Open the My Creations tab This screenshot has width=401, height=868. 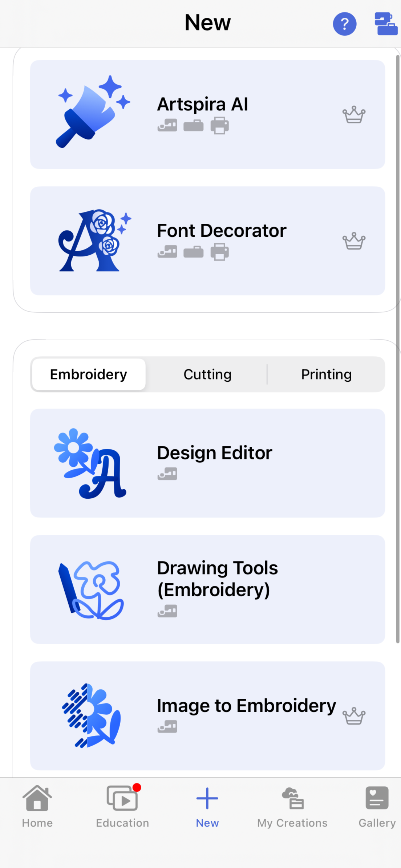coord(292,807)
